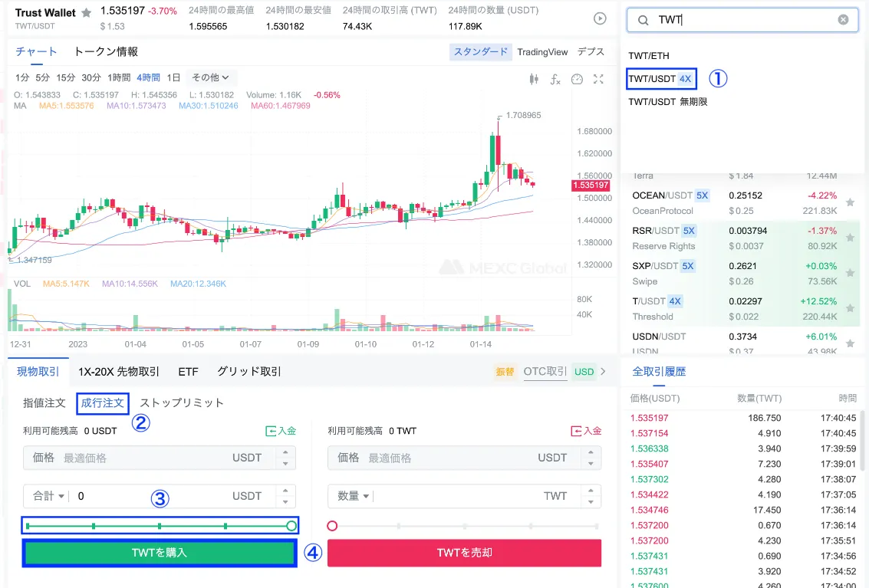Click the red 入金 deposit link for TWT
Screen dimensions: 869x588
(586, 431)
